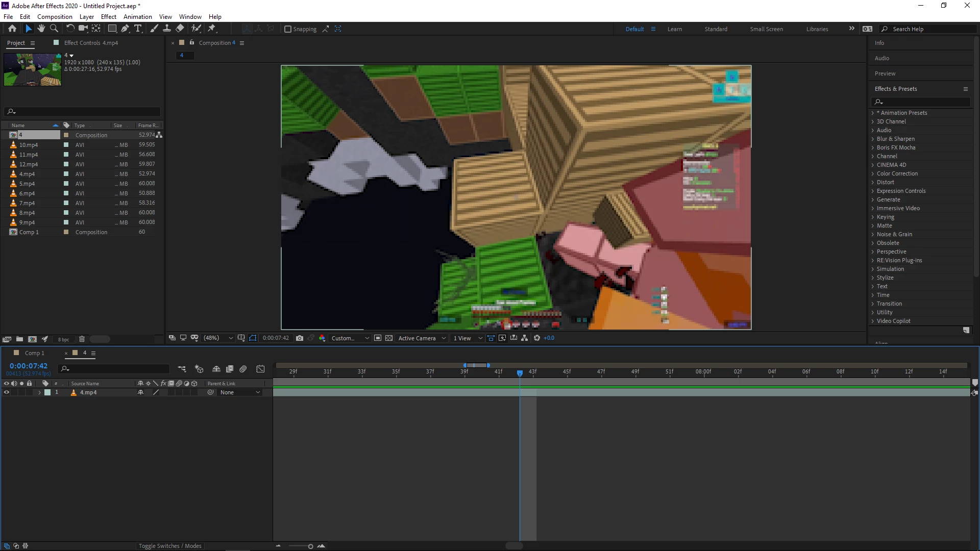Open the 48% magnification dropdown
980x551 pixels.
click(x=218, y=338)
